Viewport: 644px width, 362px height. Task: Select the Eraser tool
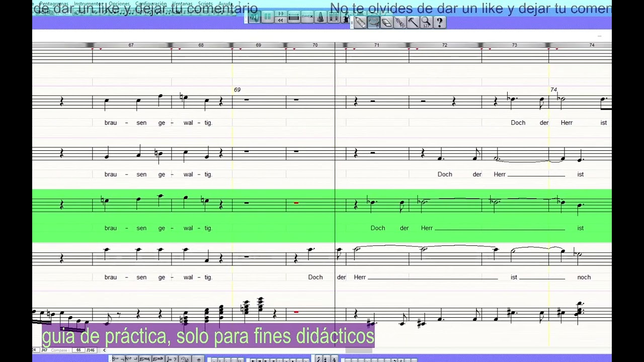[x=386, y=22]
